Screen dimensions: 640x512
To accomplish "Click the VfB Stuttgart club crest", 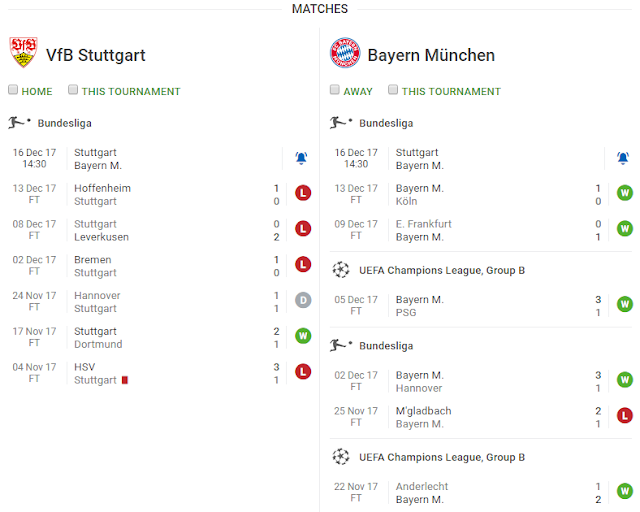I will tap(22, 53).
